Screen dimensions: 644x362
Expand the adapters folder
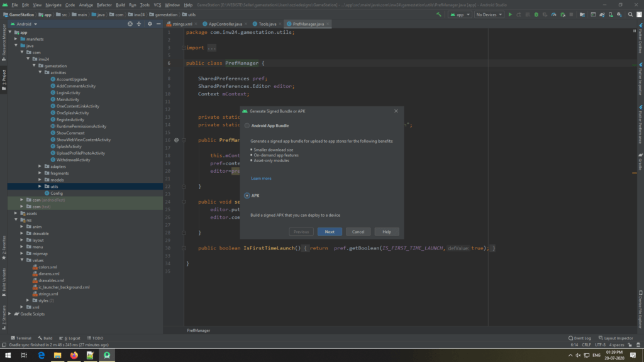(40, 166)
